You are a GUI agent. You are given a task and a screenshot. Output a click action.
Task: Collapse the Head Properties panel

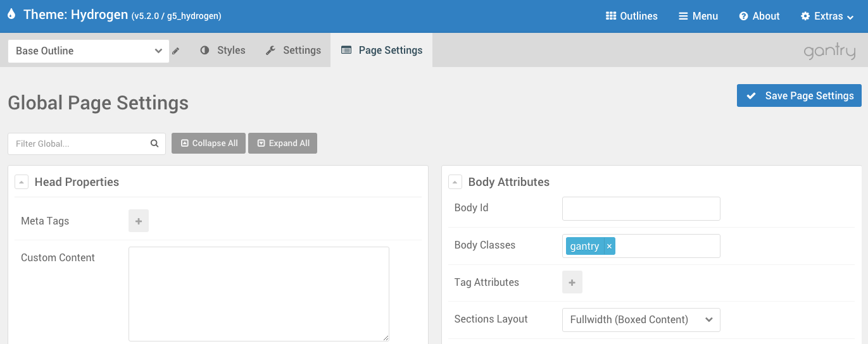point(22,182)
